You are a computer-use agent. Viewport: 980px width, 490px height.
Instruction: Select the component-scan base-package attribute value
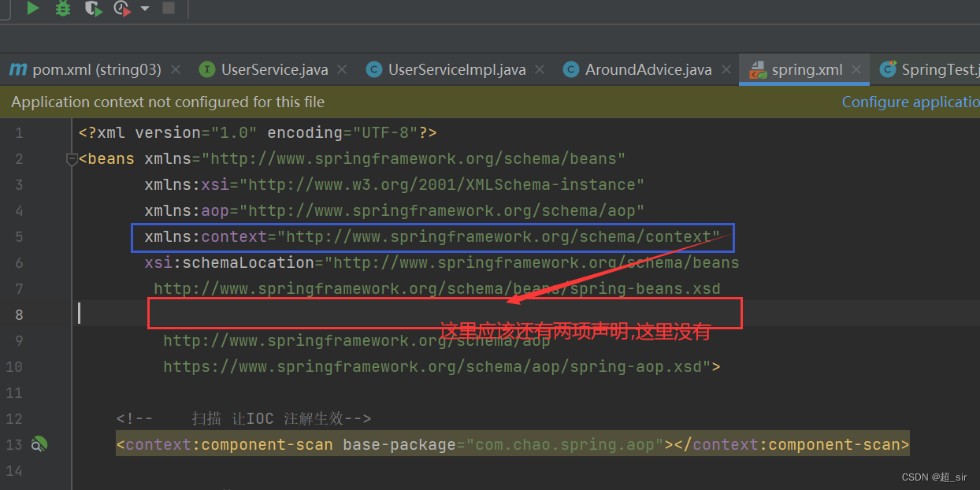click(565, 444)
